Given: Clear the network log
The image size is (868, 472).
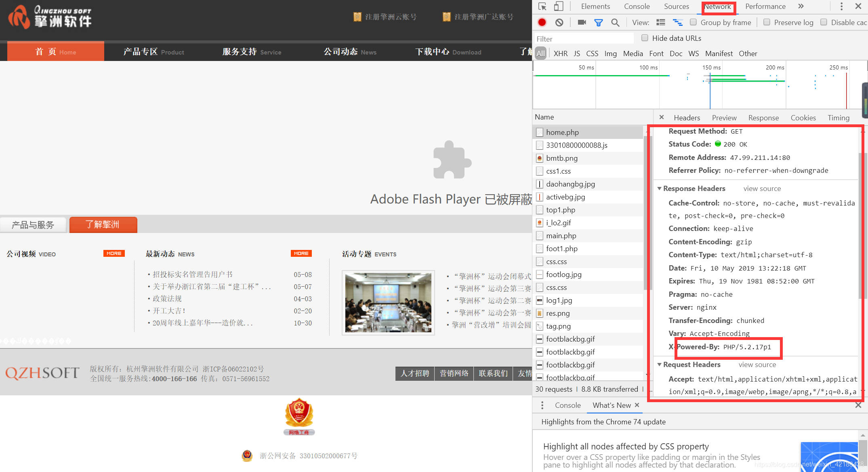Looking at the screenshot, I should (559, 23).
